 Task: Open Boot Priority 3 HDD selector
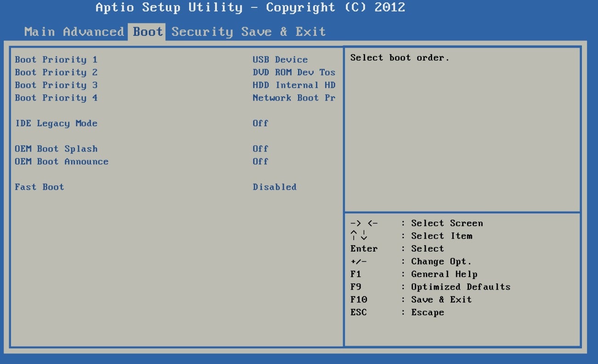56,85
